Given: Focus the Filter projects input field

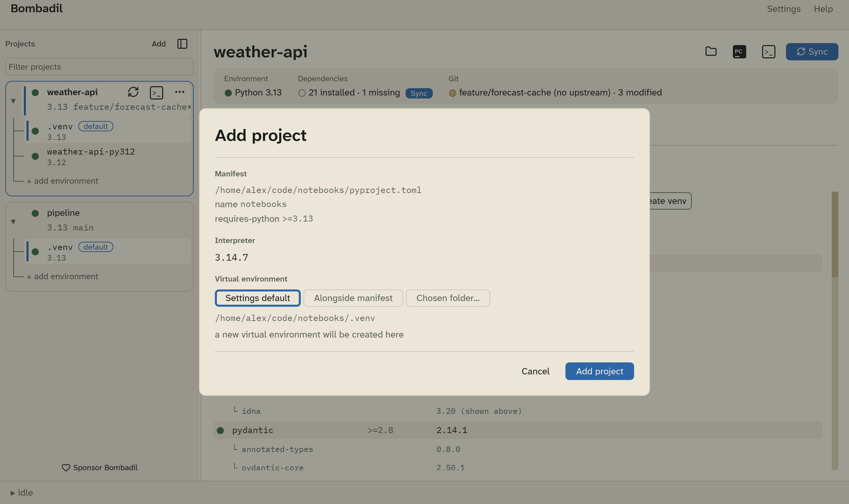Looking at the screenshot, I should click(99, 67).
